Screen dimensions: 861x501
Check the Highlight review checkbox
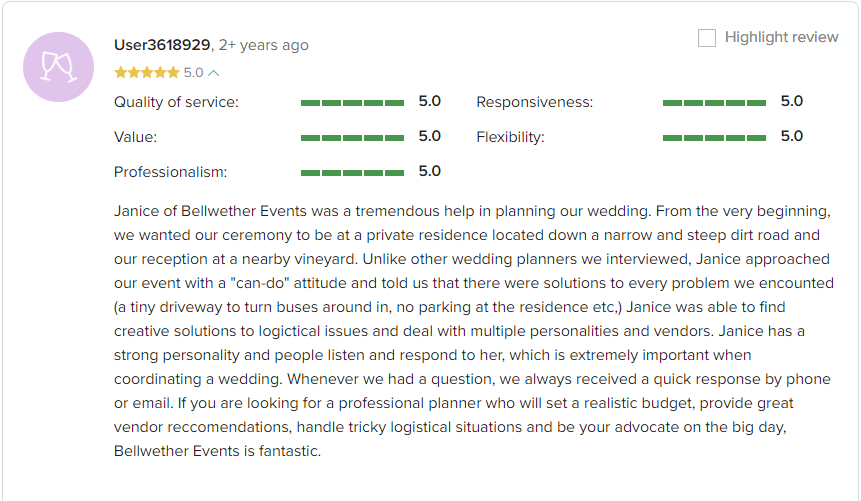pyautogui.click(x=707, y=38)
